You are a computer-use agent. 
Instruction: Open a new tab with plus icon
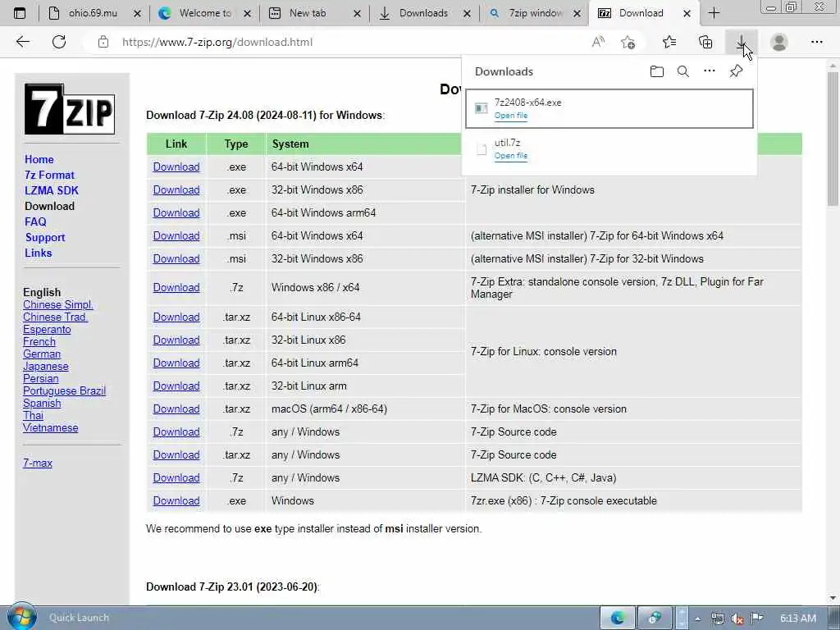[714, 13]
